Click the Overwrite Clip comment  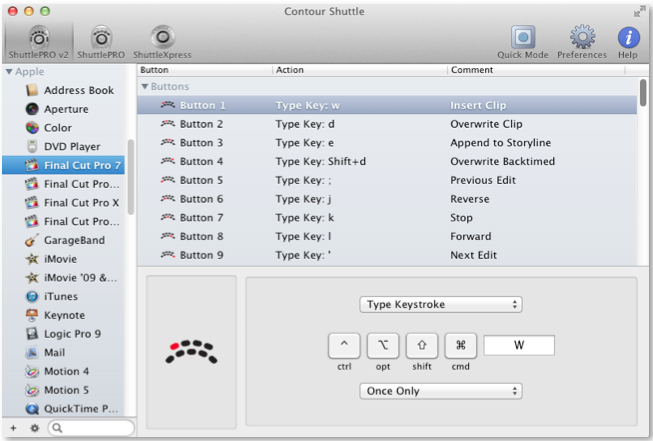click(x=486, y=124)
